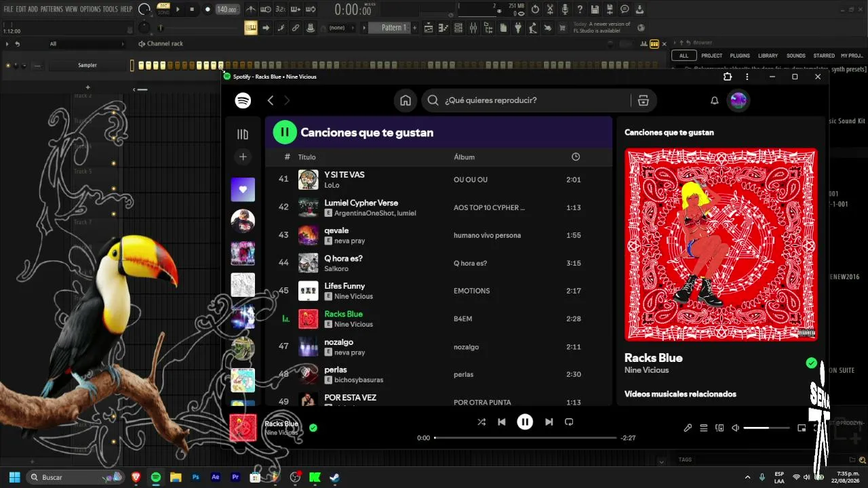Sort Spotify tracks by the Título column
This screenshot has width=868, height=488.
(x=307, y=157)
